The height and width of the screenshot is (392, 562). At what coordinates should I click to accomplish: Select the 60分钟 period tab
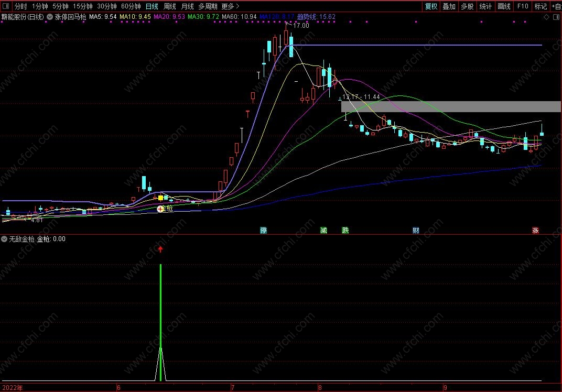point(131,6)
